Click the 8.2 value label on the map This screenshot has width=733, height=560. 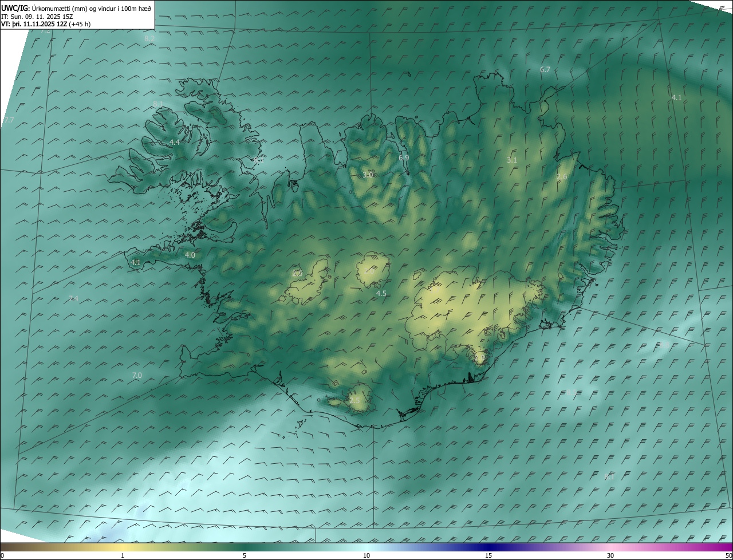[149, 38]
